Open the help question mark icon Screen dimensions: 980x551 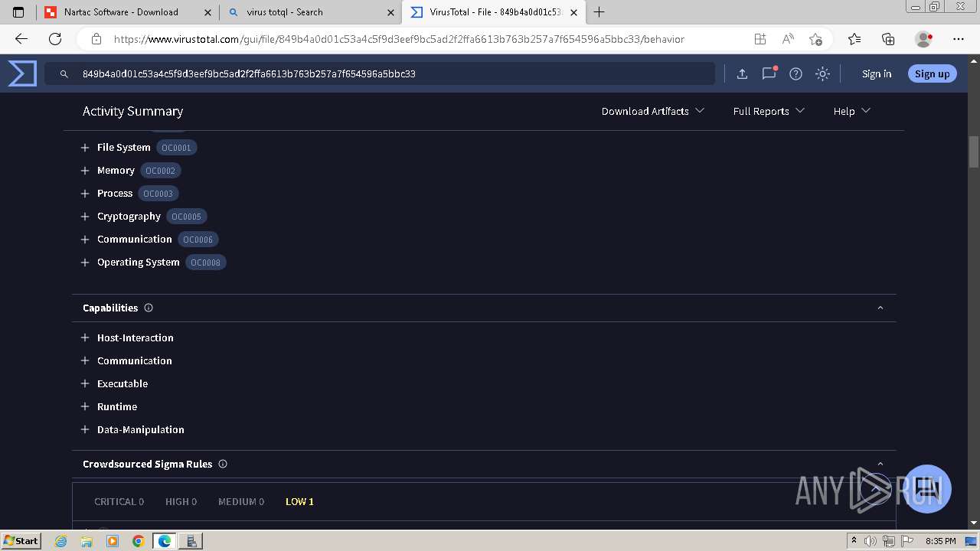796,73
